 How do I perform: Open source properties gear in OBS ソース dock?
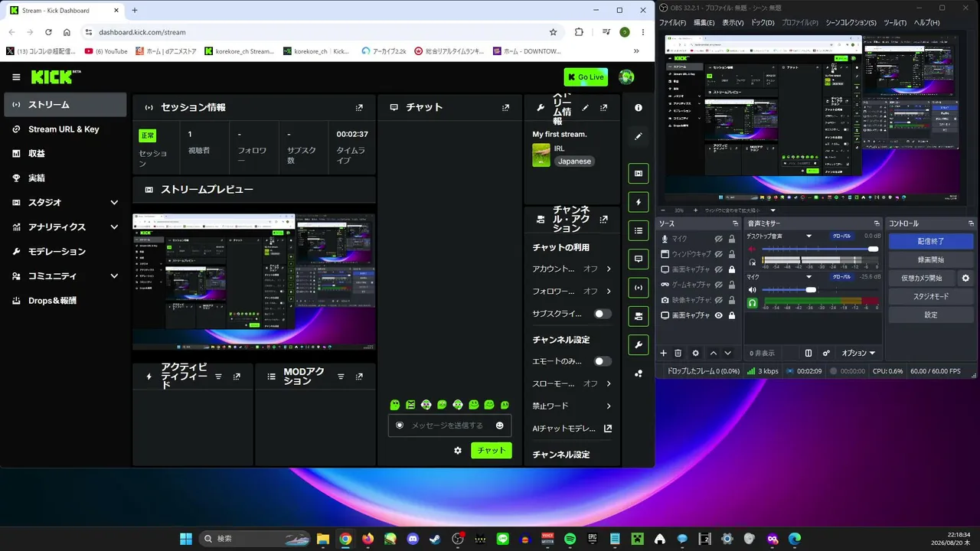click(695, 353)
